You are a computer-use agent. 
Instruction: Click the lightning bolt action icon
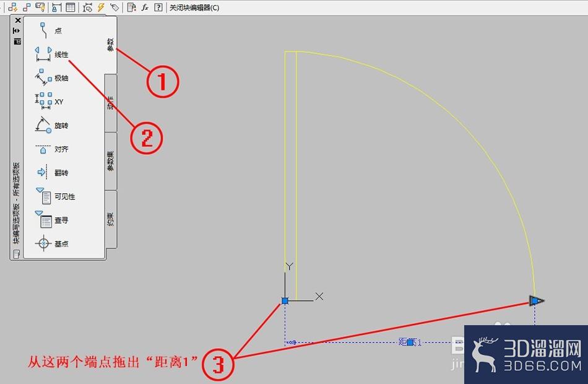(x=101, y=7)
